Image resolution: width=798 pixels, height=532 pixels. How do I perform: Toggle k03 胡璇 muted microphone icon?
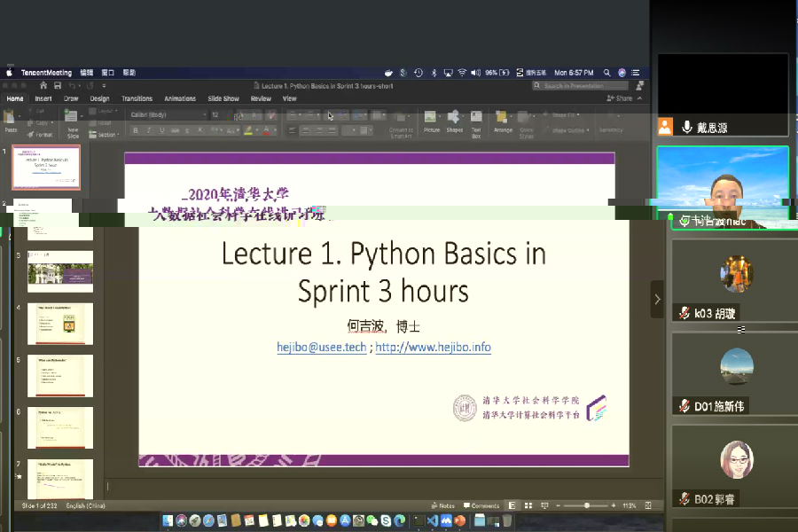[685, 313]
